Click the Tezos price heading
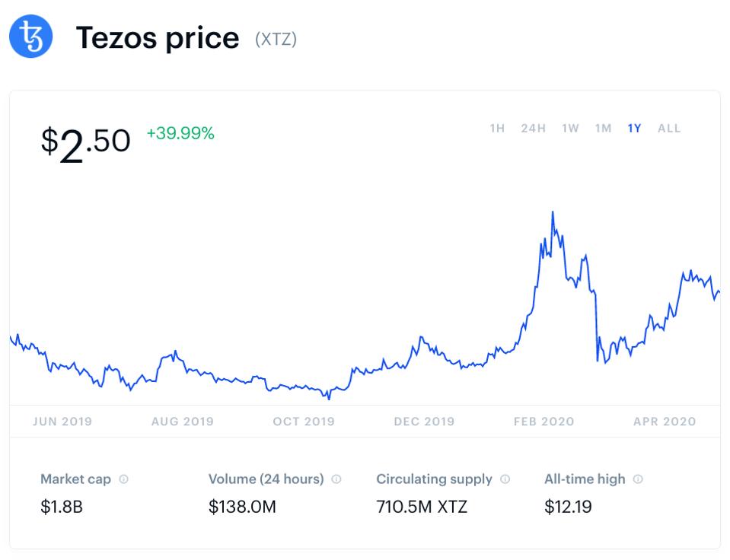 point(158,37)
